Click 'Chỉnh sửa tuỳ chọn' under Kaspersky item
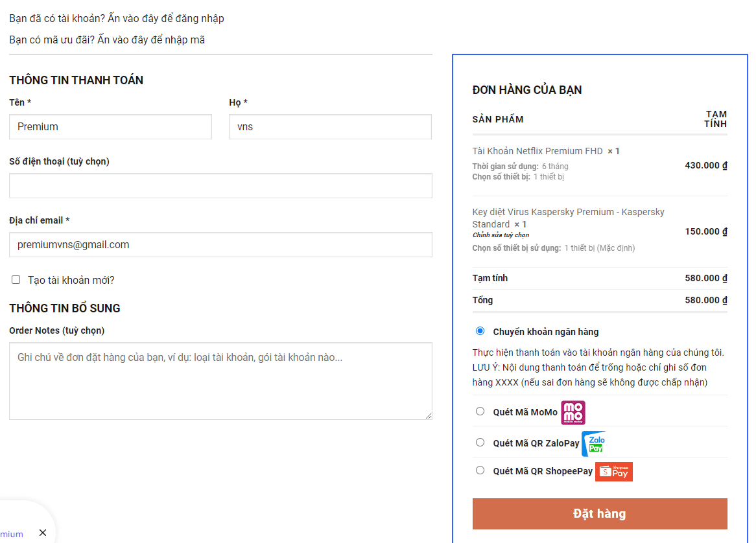This screenshot has height=543, width=756. [501, 235]
